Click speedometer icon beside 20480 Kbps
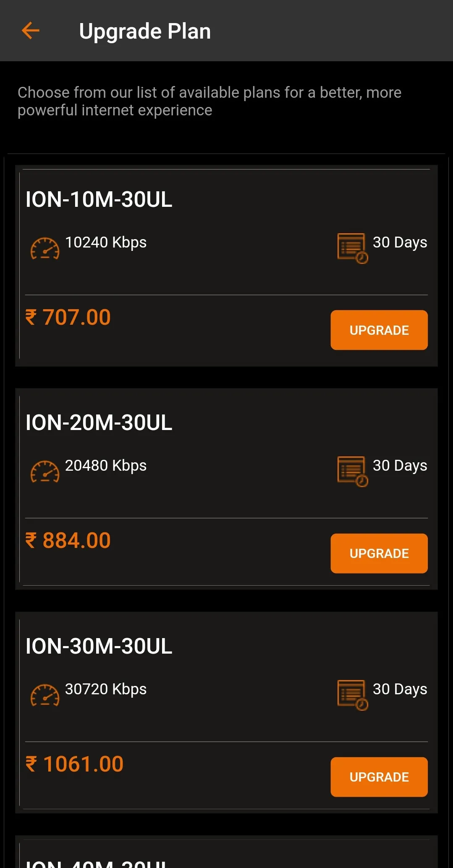This screenshot has width=453, height=868. pyautogui.click(x=45, y=472)
